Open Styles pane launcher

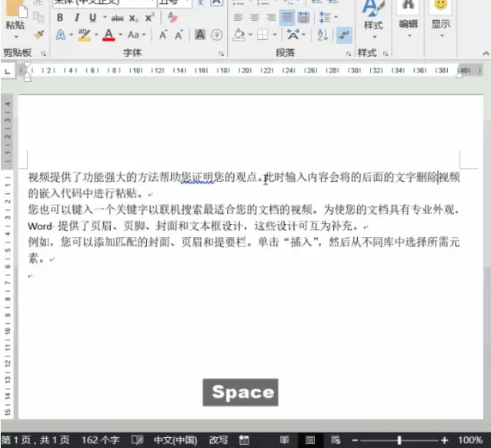386,54
